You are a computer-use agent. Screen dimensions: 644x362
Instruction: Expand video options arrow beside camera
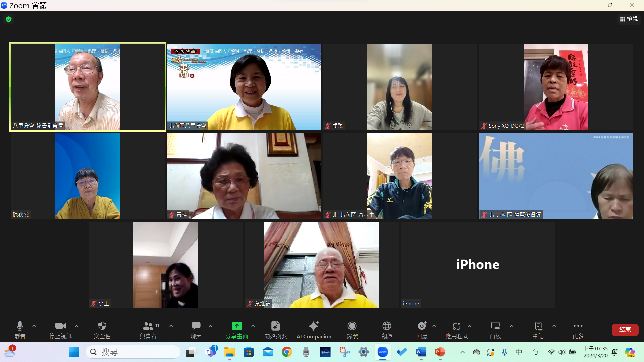point(76,326)
